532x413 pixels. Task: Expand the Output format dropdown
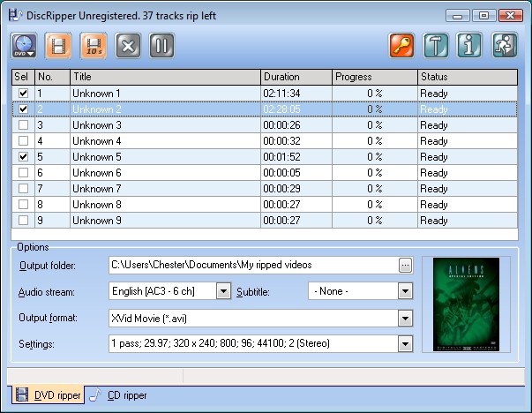pos(405,318)
